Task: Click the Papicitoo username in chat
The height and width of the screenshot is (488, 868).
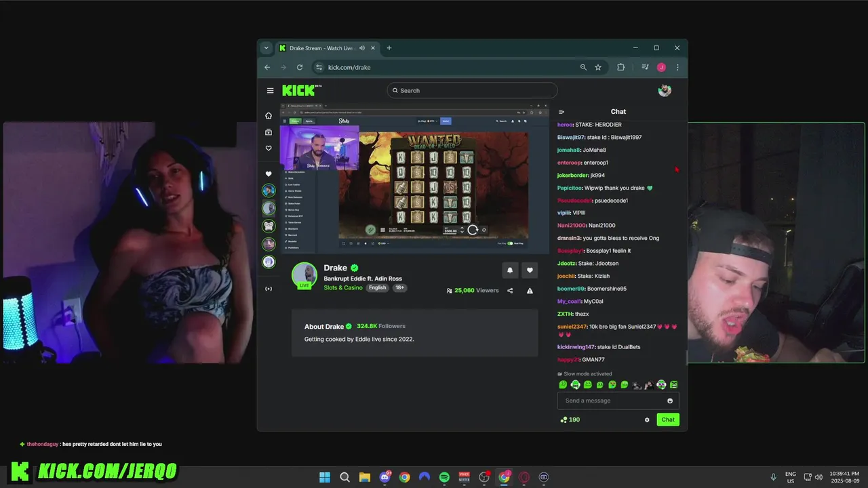Action: click(x=570, y=188)
